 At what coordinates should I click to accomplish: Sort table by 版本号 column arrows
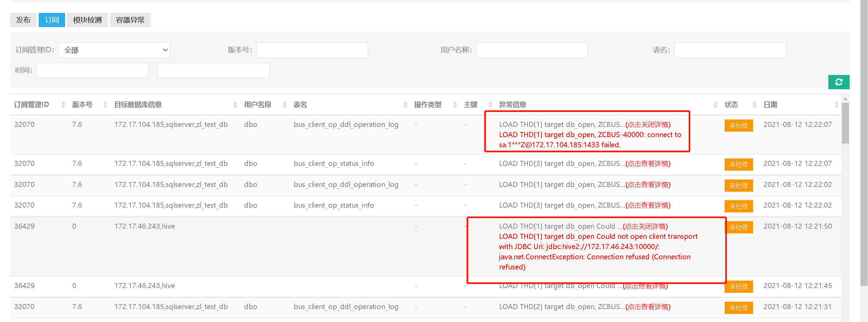coord(105,105)
